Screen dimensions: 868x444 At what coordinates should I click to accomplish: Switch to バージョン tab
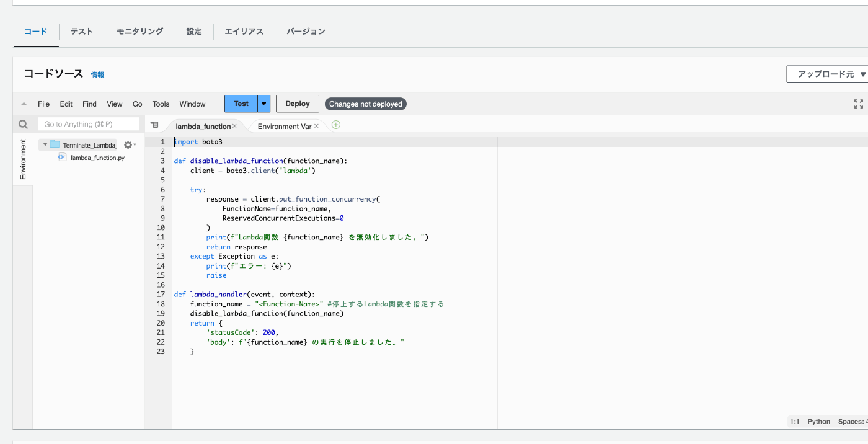click(x=306, y=31)
